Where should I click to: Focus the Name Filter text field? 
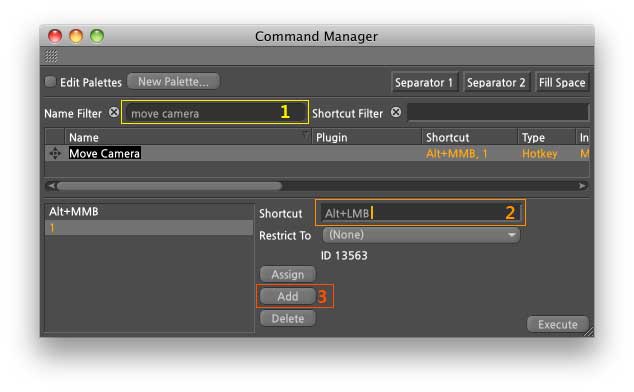click(x=216, y=113)
